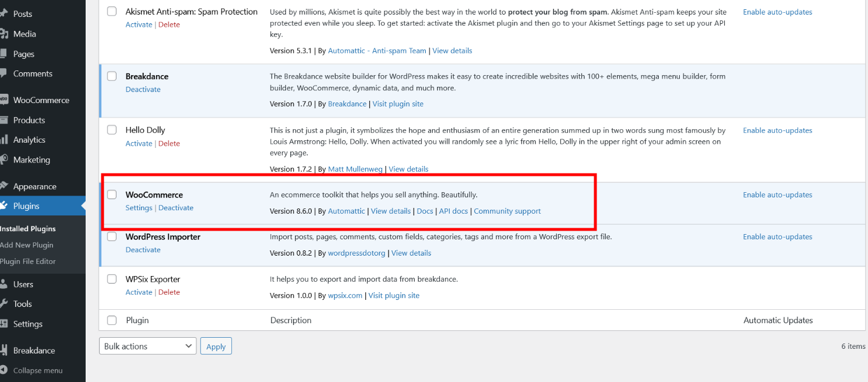This screenshot has height=382, width=868.
Task: Check the Akismet Anti-spam plugin checkbox
Action: 112,11
